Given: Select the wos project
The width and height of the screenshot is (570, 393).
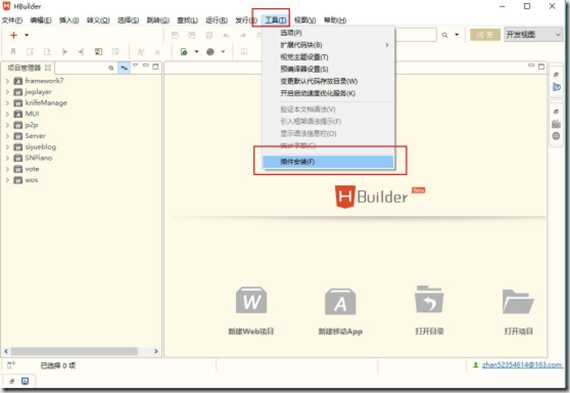Looking at the screenshot, I should (x=25, y=180).
